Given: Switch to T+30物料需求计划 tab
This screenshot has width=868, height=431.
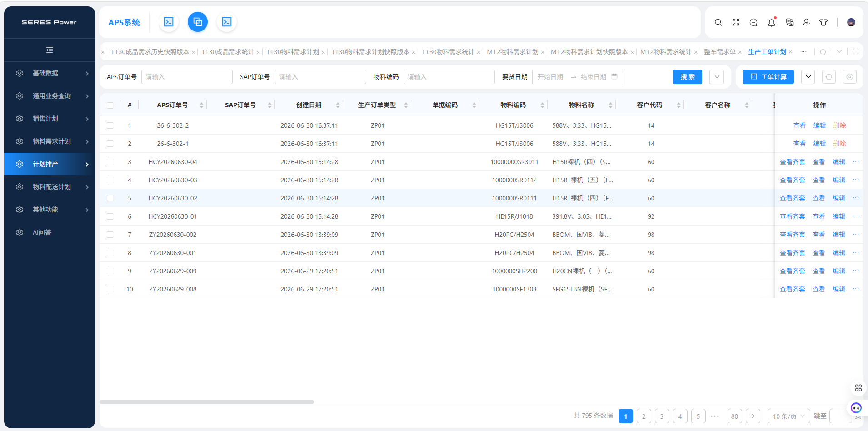Looking at the screenshot, I should coord(293,52).
